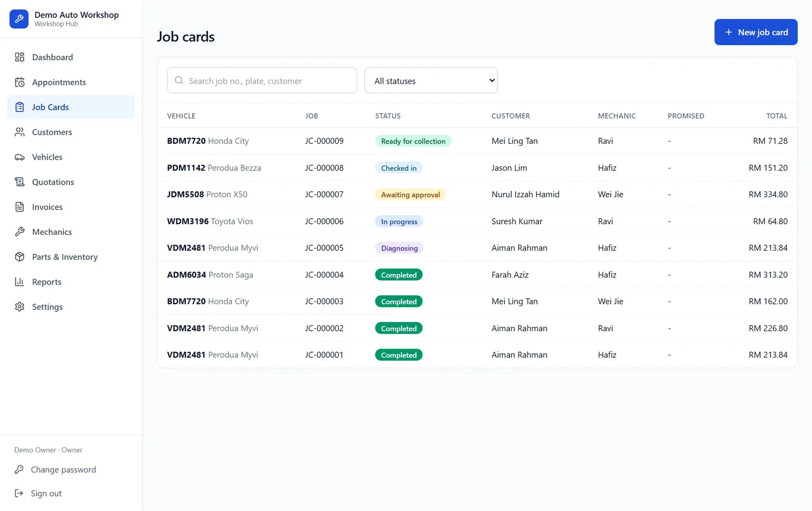Screen dimensions: 812x511
Task: Click the Change password key icon
Action: (19, 470)
